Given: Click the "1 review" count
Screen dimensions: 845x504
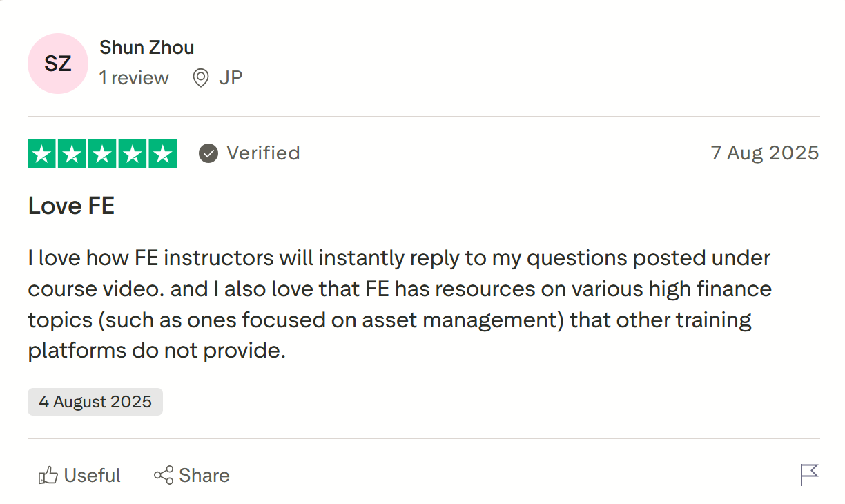Looking at the screenshot, I should [x=134, y=78].
